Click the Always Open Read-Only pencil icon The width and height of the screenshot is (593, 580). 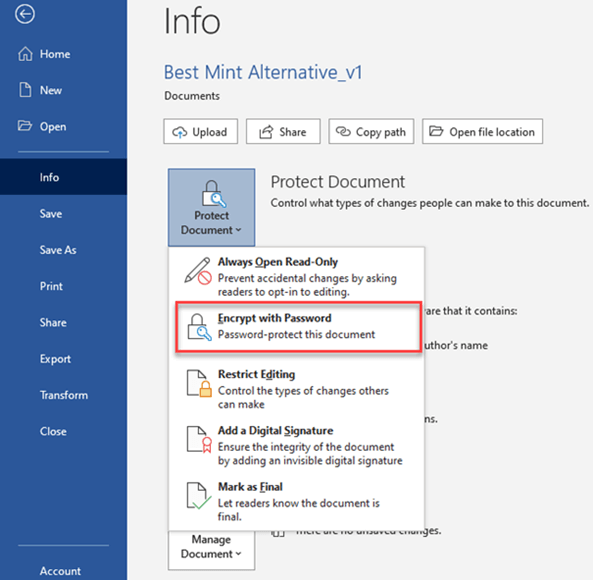[198, 271]
